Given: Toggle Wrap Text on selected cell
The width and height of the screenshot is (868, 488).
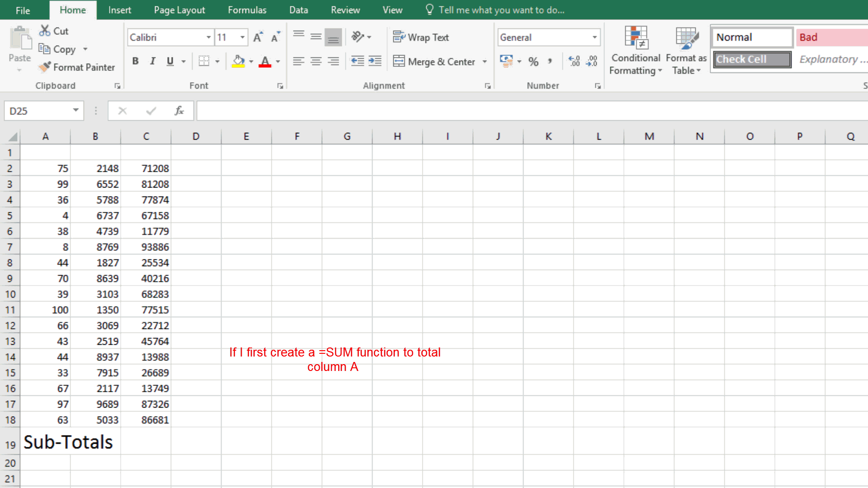Looking at the screenshot, I should click(x=421, y=38).
